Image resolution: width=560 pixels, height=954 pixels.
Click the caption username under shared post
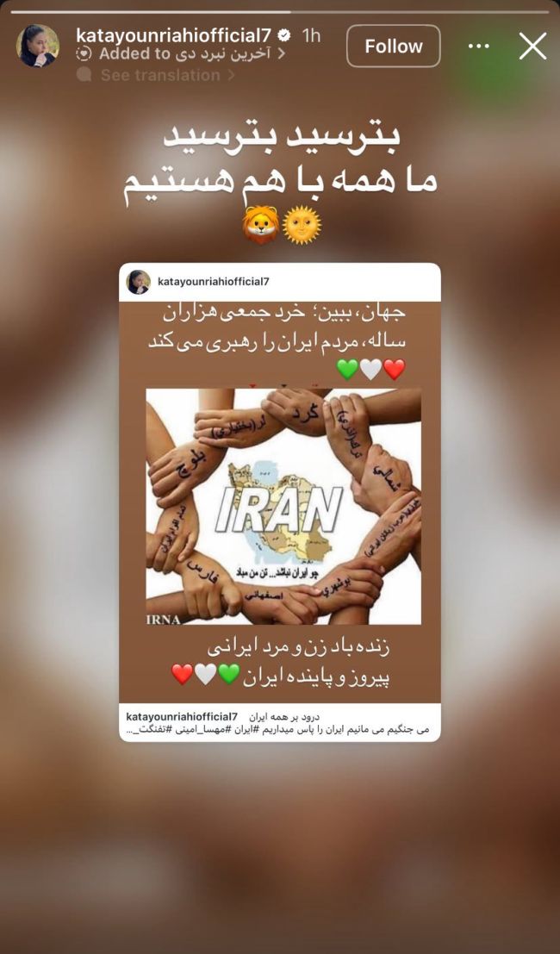click(182, 716)
